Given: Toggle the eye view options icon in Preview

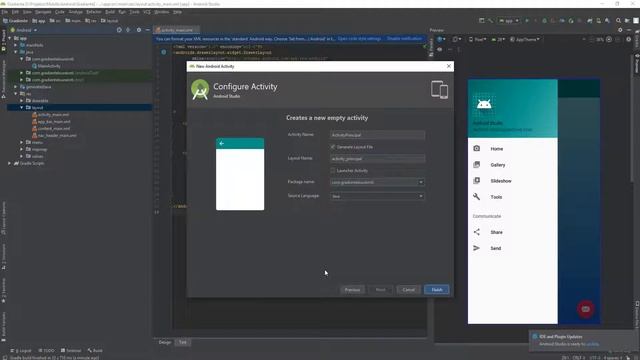Looking at the screenshot, I should 439,49.
